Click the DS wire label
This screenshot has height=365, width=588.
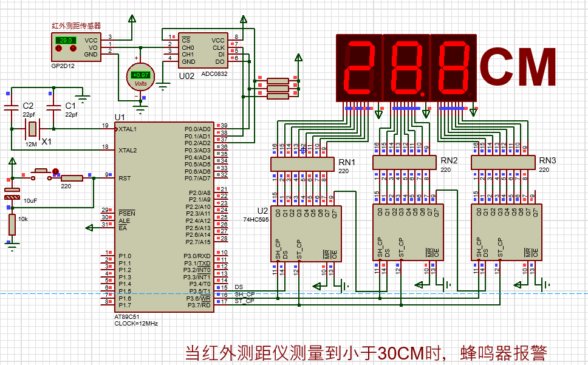[x=239, y=287]
